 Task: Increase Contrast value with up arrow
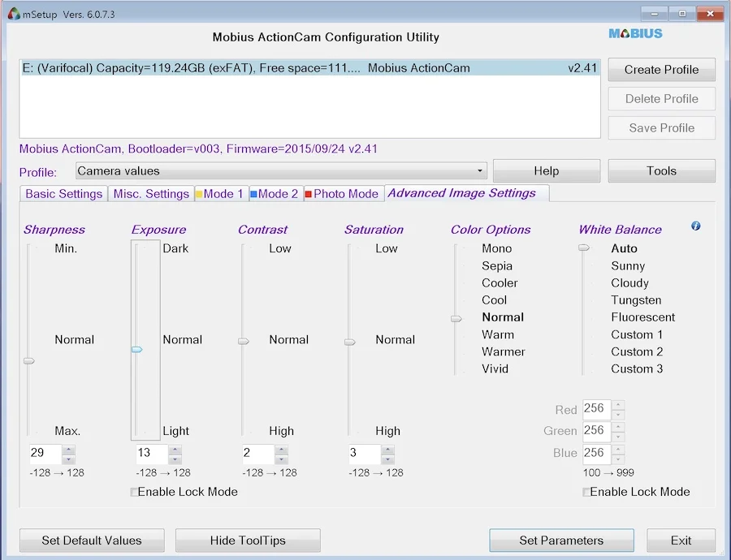[281, 450]
